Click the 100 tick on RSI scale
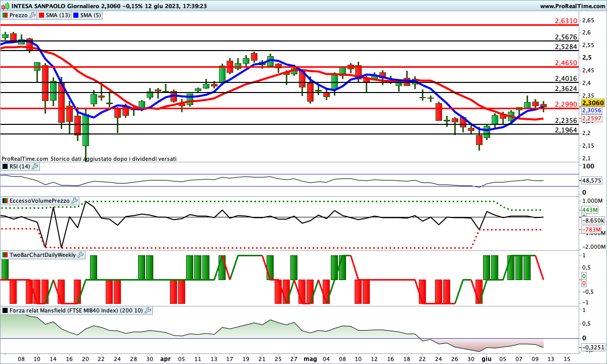The height and width of the screenshot is (364, 607). (x=587, y=166)
